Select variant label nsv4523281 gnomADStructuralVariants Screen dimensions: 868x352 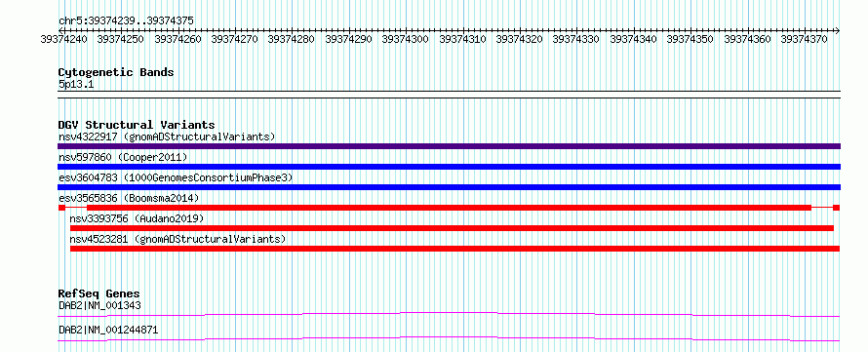point(178,239)
